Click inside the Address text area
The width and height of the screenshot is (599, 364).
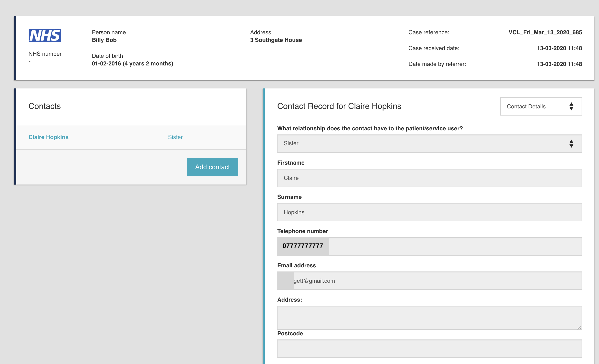429,317
